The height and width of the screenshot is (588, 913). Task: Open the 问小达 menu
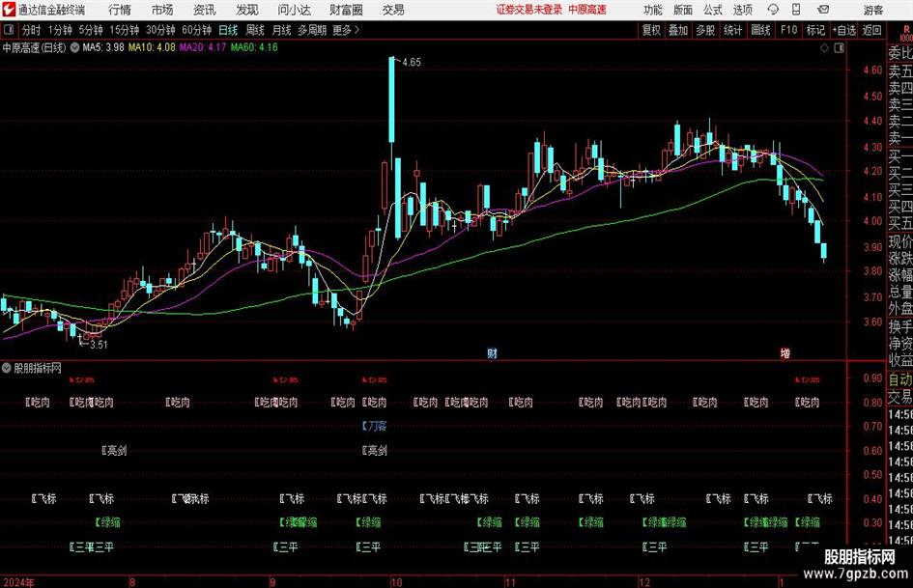[x=294, y=10]
